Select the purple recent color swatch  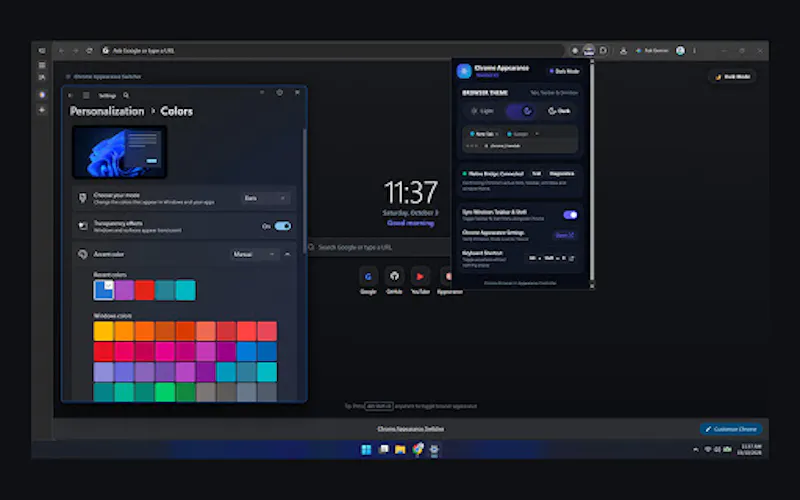(x=124, y=290)
